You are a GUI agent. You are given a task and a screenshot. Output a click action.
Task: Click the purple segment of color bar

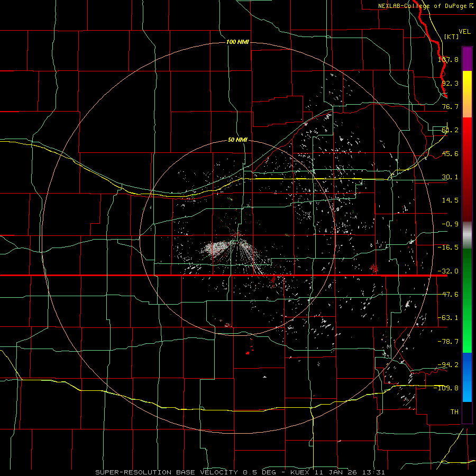pos(467,59)
